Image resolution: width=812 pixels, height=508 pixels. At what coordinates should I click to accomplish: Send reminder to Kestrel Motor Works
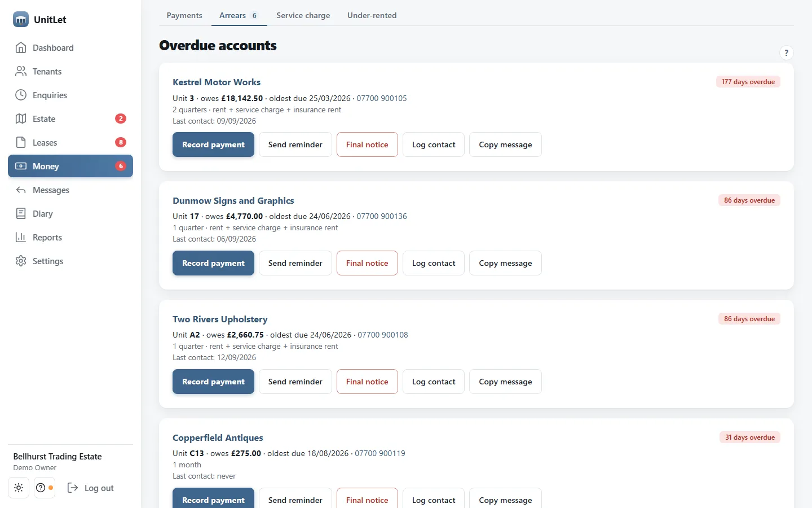(x=295, y=144)
